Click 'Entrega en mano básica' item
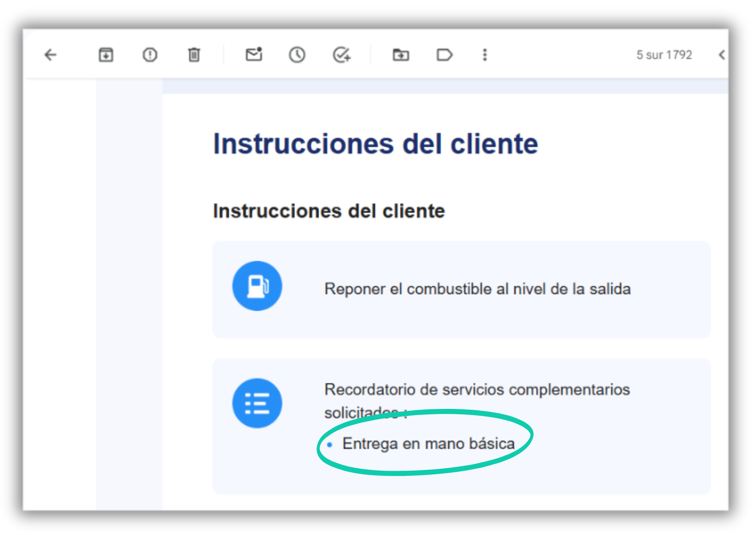This screenshot has height=535, width=756. (x=429, y=444)
